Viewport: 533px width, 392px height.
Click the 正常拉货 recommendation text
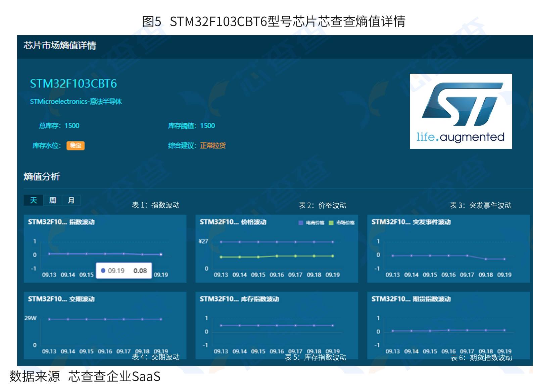213,146
